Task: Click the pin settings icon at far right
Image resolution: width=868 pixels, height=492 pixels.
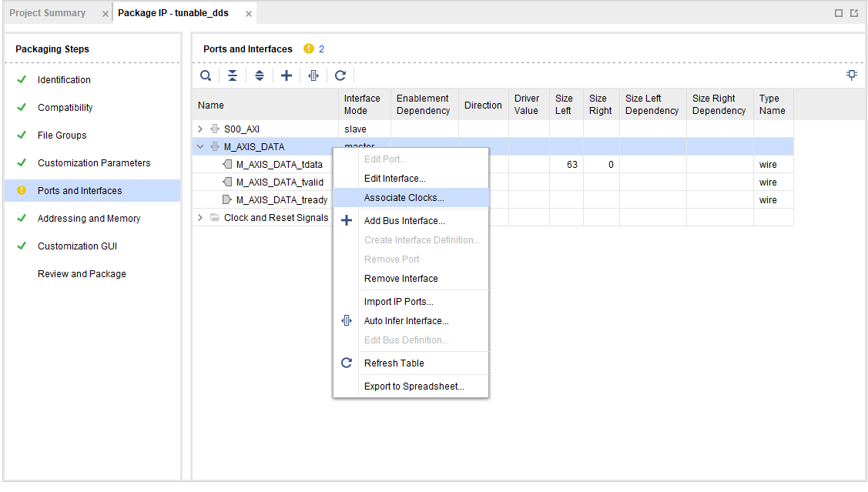Action: [x=851, y=75]
